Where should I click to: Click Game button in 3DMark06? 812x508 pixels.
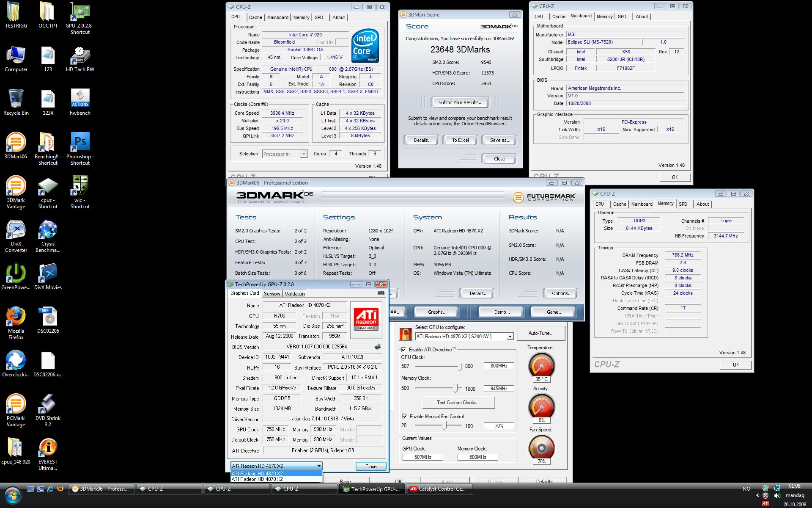tap(554, 312)
